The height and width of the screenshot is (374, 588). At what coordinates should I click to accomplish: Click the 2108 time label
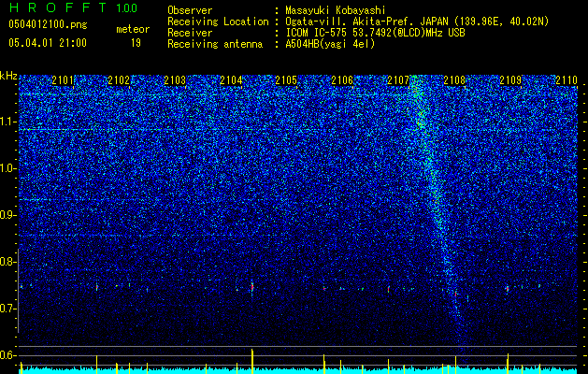tap(454, 80)
